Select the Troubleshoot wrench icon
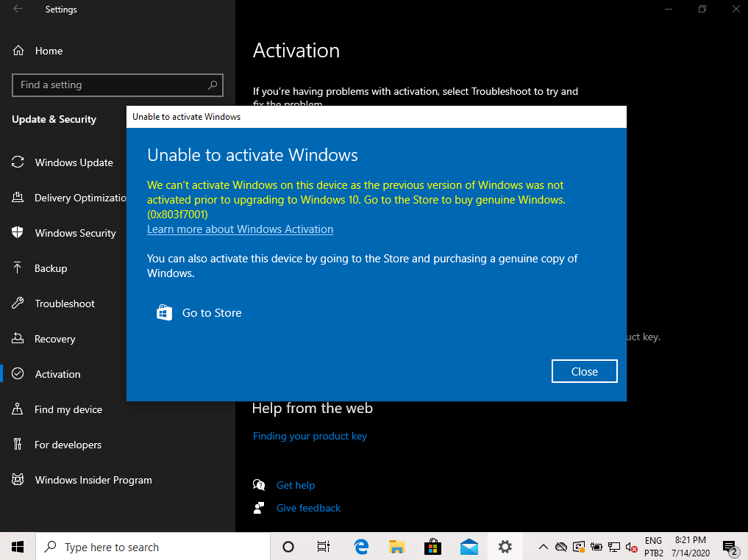This screenshot has height=560, width=748. point(18,303)
